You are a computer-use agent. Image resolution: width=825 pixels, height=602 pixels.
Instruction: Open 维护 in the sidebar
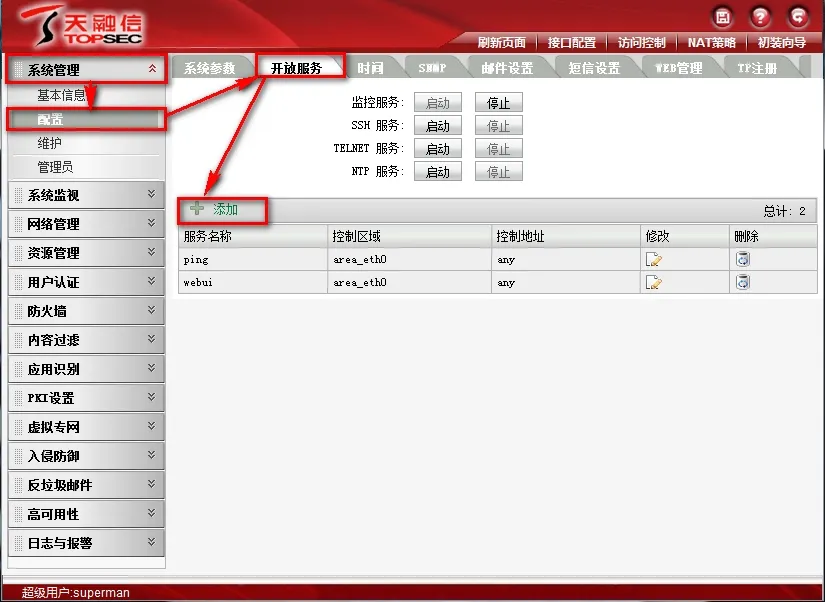click(x=49, y=143)
